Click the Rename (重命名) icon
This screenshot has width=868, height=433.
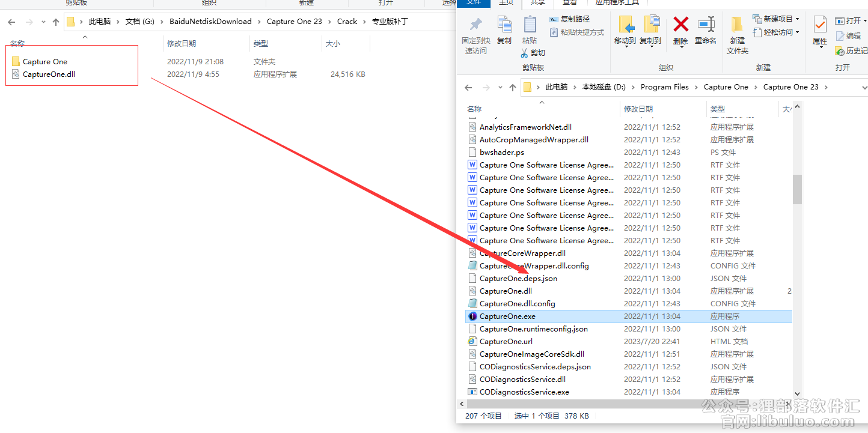click(x=706, y=25)
